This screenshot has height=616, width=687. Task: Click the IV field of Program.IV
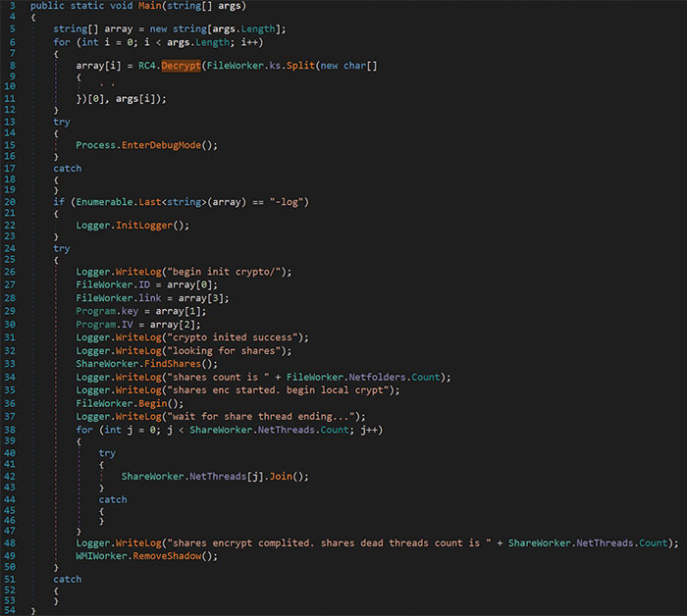click(127, 325)
